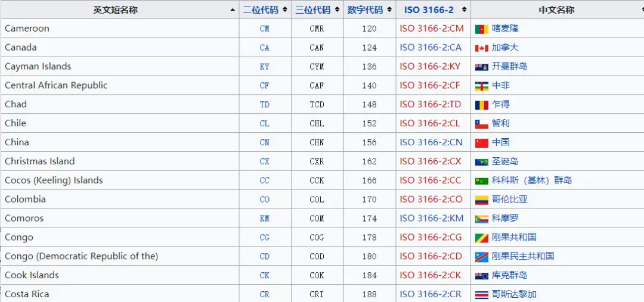Image resolution: width=644 pixels, height=302 pixels.
Task: Click the Cameroon flag icon
Action: [x=482, y=29]
